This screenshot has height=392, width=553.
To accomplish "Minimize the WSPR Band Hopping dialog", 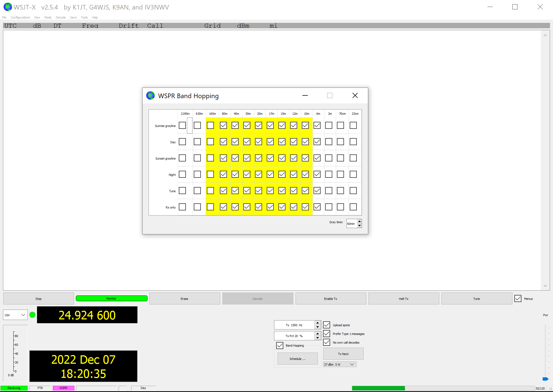I will click(x=305, y=95).
